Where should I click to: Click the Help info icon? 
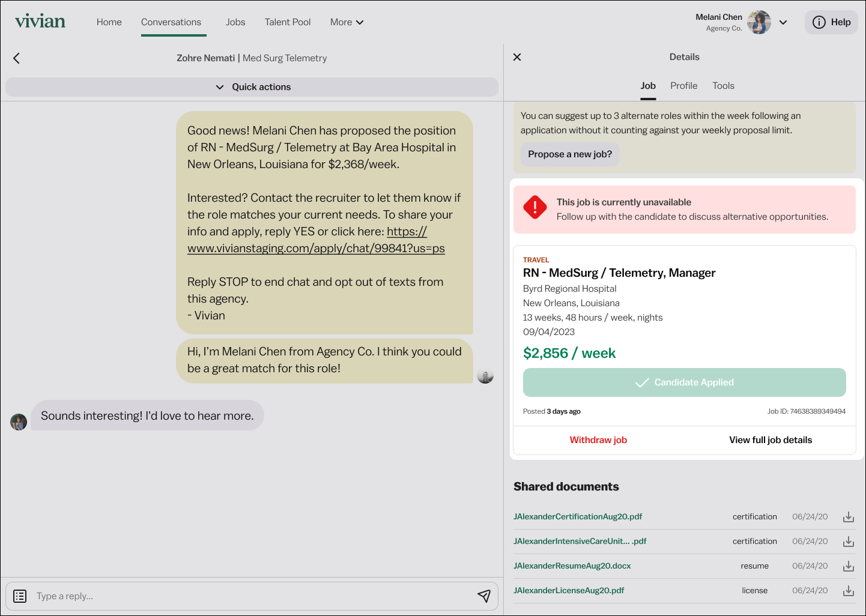(819, 22)
